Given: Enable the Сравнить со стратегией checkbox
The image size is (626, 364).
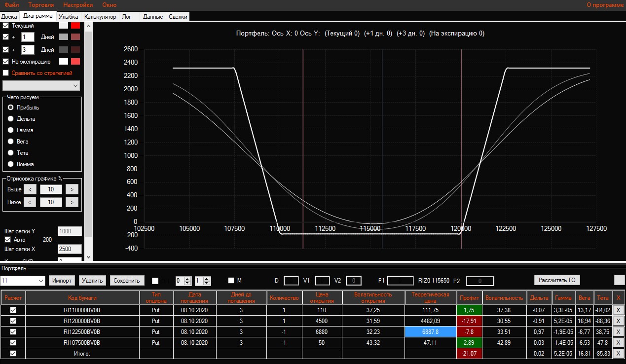Looking at the screenshot, I should (6, 73).
